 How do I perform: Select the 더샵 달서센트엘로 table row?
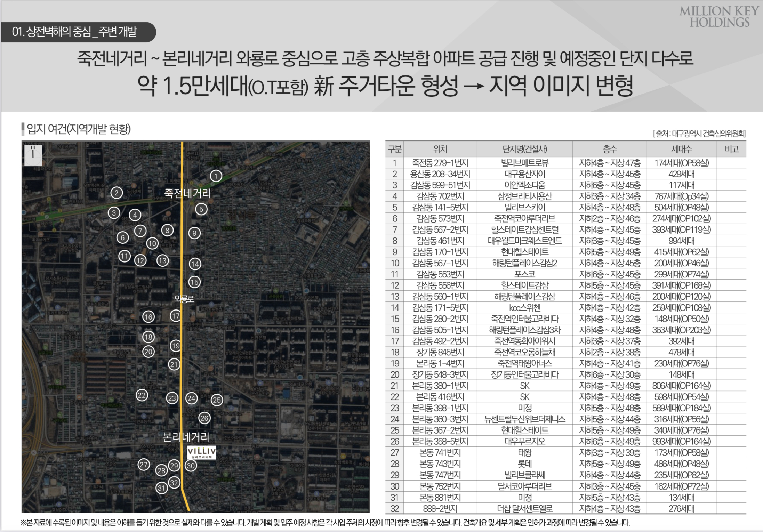tap(524, 509)
